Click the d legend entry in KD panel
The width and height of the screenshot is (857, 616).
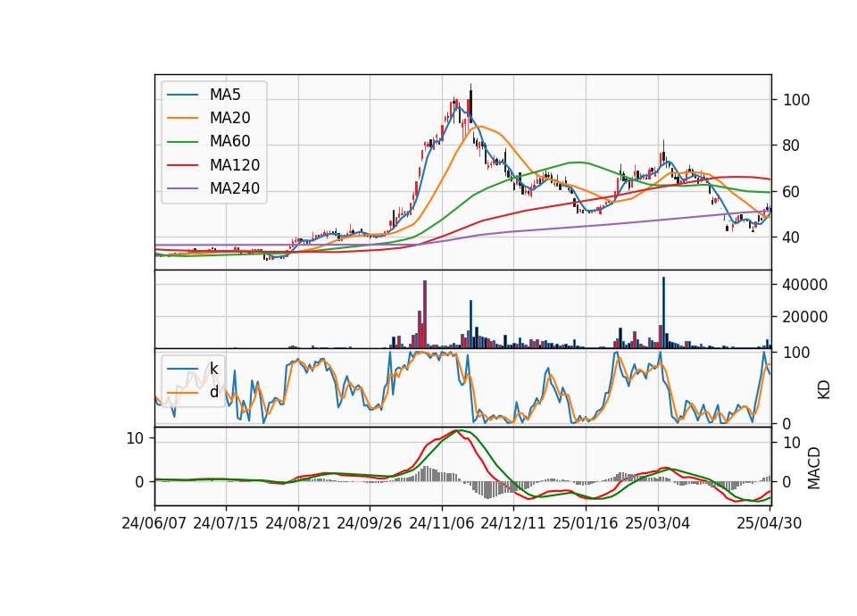tap(213, 393)
